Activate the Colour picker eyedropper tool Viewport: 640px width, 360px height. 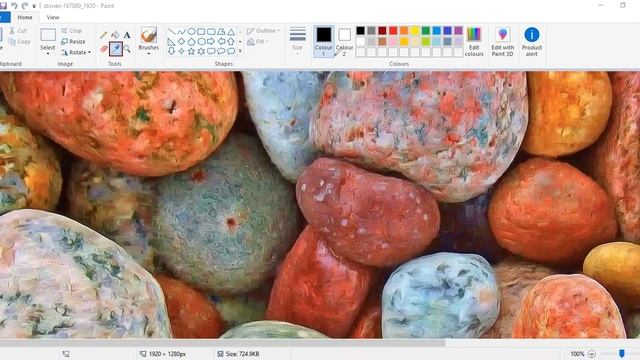point(116,49)
